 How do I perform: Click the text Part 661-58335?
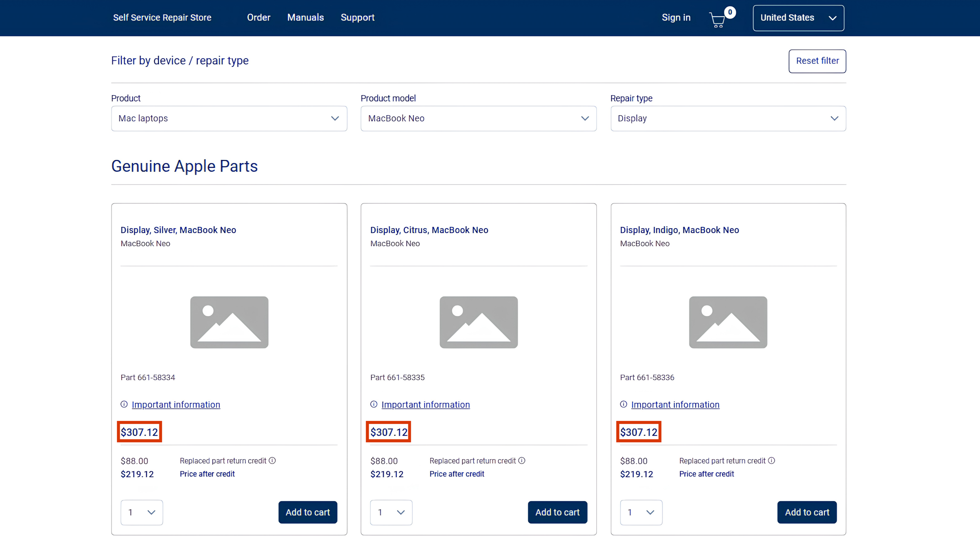click(397, 377)
